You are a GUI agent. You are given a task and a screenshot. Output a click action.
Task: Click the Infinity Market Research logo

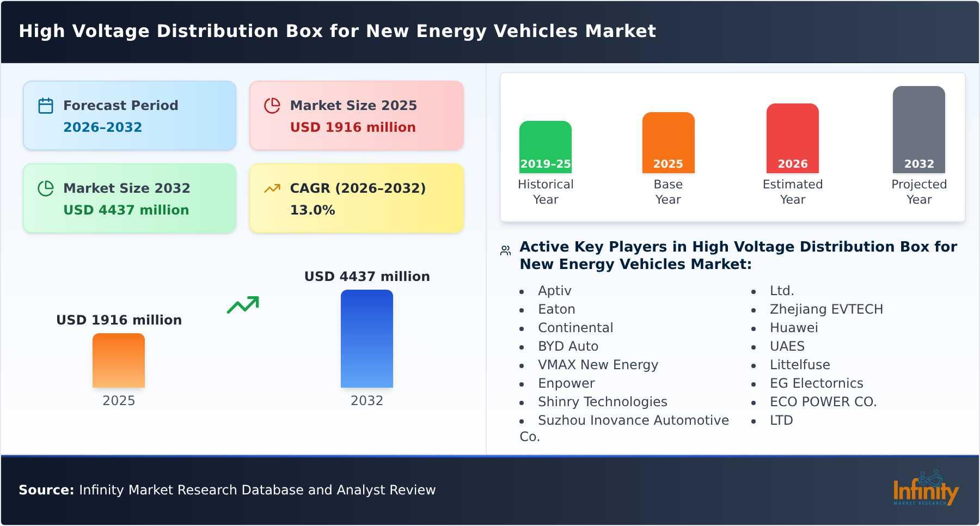[926, 488]
